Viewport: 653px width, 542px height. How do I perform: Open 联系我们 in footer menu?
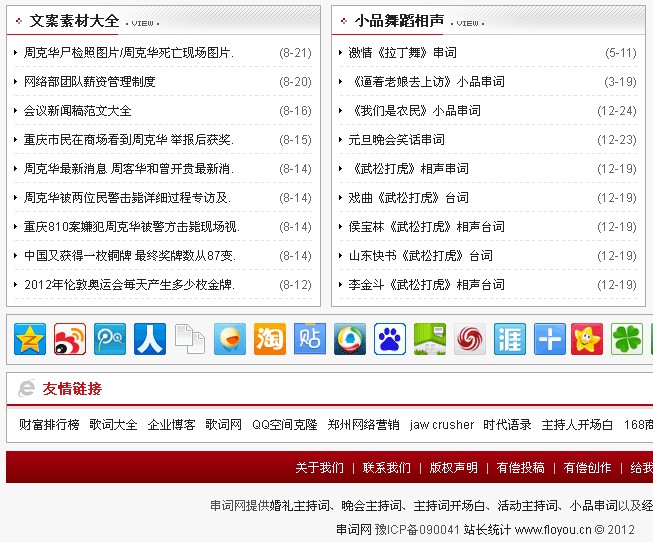[386, 467]
